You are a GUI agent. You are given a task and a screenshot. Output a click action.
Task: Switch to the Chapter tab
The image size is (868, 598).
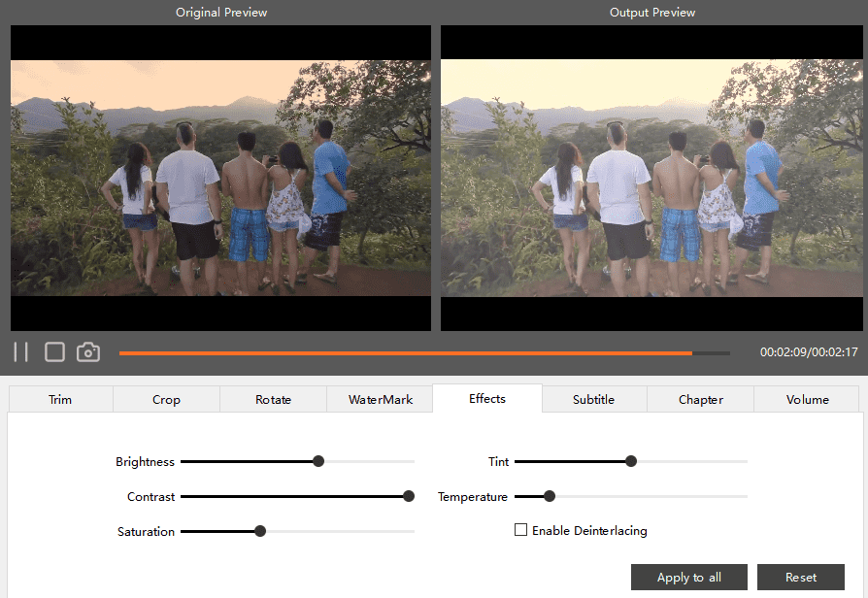pyautogui.click(x=701, y=399)
